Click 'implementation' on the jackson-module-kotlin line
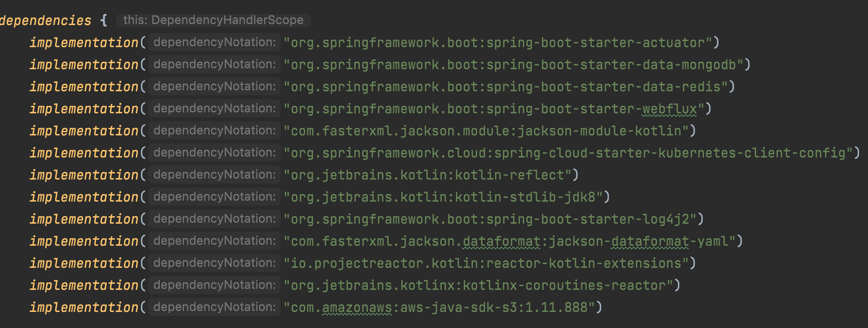 (x=84, y=131)
